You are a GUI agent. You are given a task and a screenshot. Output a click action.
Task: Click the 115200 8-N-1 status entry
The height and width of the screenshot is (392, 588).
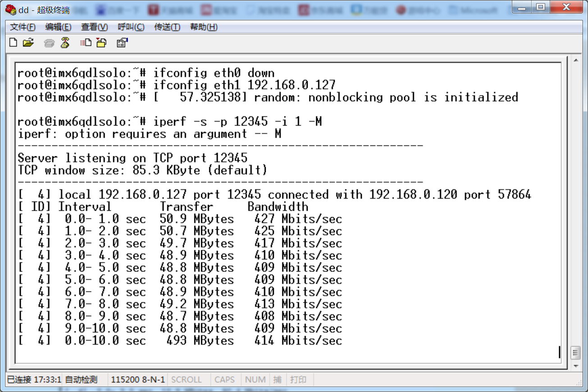pyautogui.click(x=138, y=380)
